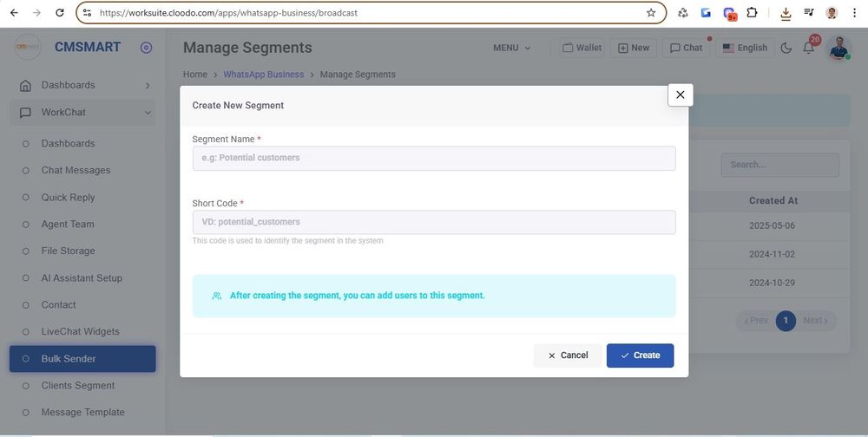Bookmark this page with star icon

point(651,13)
